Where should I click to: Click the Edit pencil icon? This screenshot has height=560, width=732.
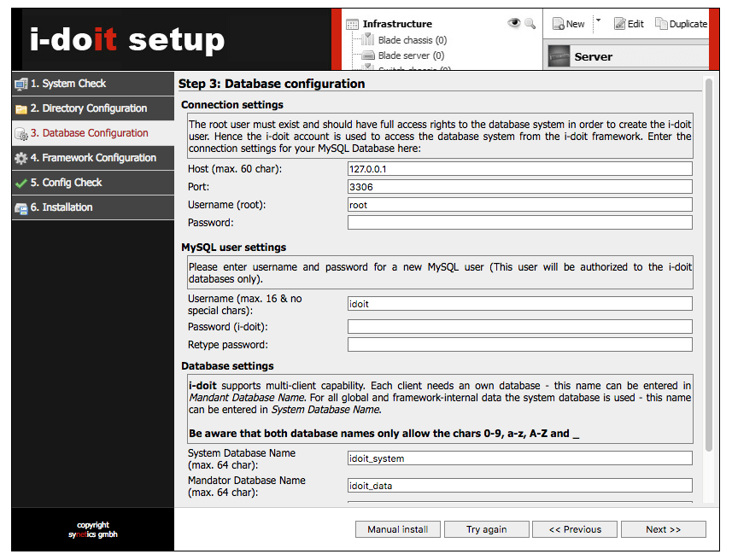[x=619, y=23]
